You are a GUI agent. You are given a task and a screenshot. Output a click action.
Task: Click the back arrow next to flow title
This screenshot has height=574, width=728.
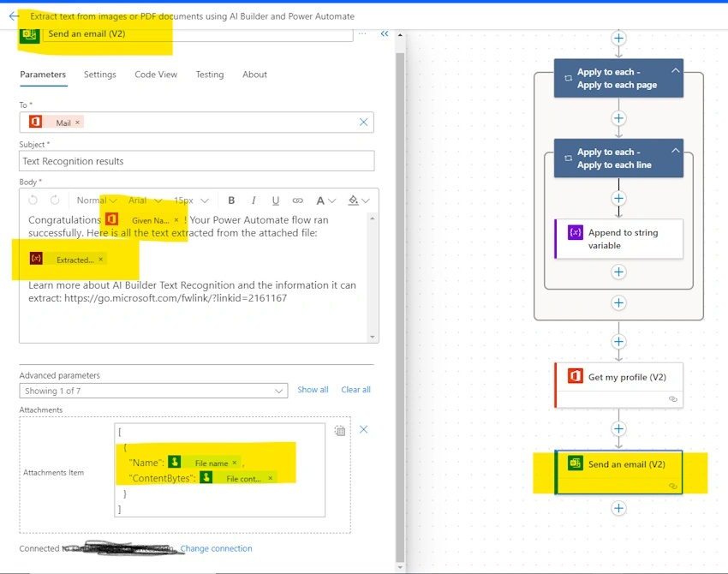[x=14, y=16]
